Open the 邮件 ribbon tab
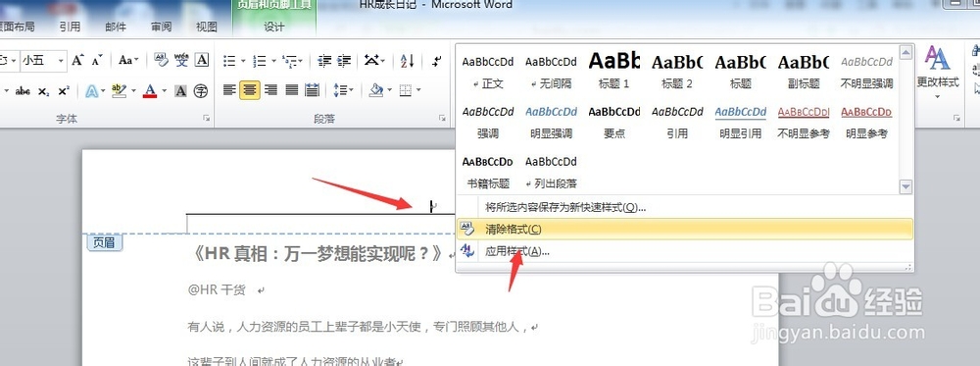This screenshot has width=980, height=366. pos(116,26)
